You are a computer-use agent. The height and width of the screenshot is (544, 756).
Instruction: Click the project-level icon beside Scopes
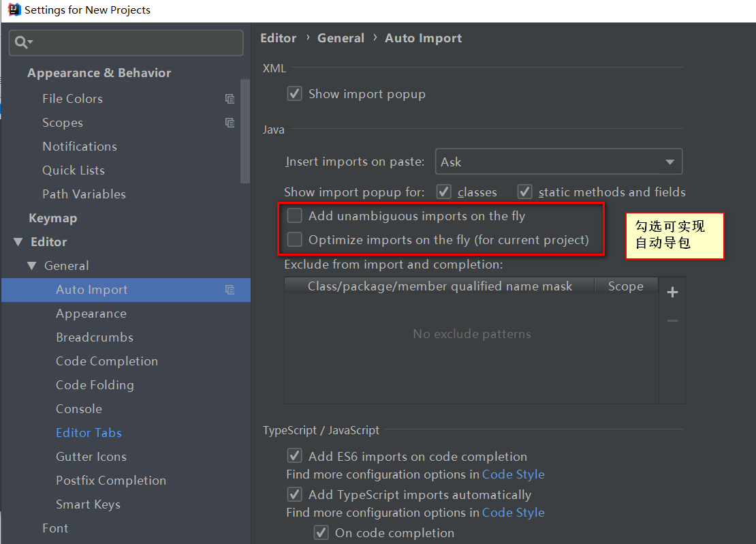tap(230, 123)
